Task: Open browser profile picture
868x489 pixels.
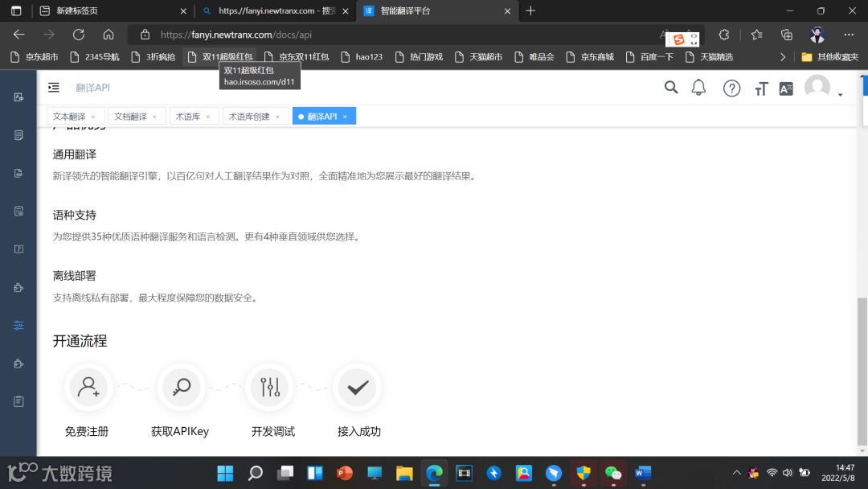Action: pos(817,35)
